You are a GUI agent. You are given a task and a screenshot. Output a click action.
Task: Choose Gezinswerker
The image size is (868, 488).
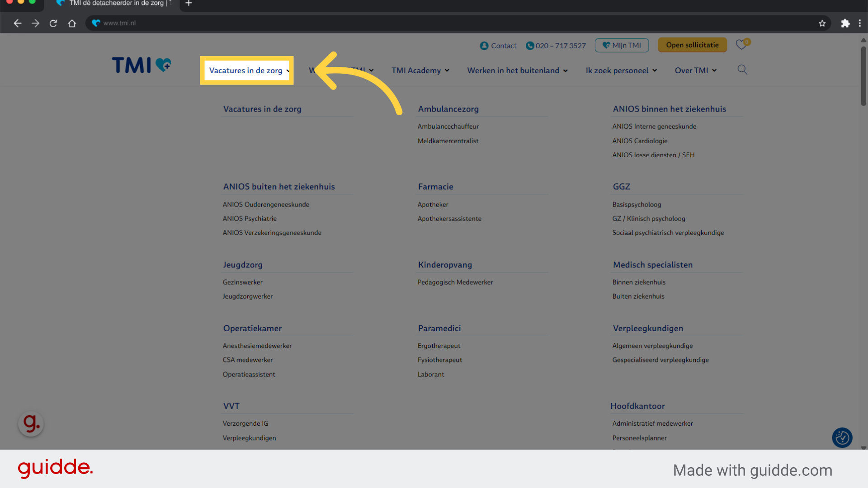(242, 282)
